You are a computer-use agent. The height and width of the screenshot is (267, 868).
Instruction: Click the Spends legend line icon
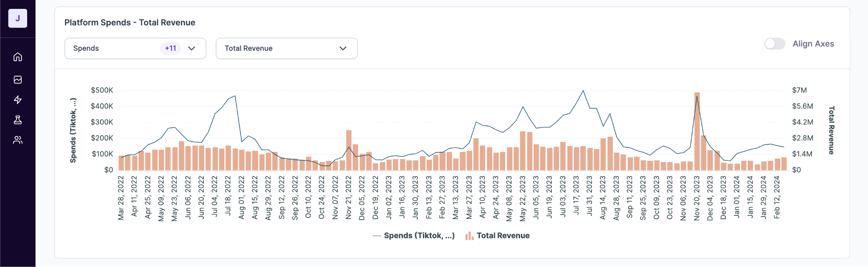(x=377, y=236)
